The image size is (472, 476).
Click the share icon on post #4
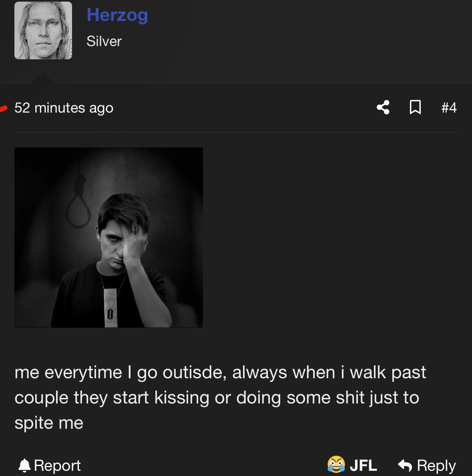[x=383, y=107]
